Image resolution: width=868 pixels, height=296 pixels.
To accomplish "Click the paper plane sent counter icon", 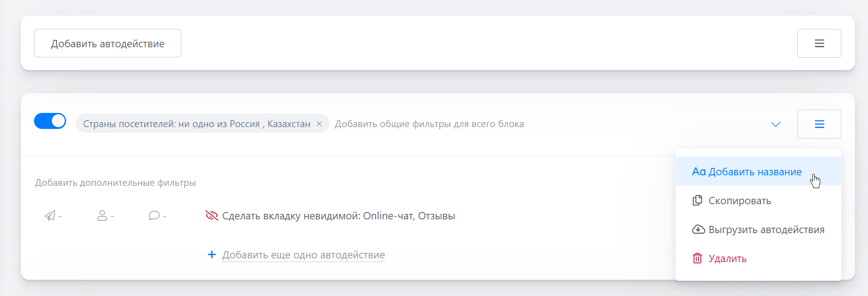I will tap(50, 216).
